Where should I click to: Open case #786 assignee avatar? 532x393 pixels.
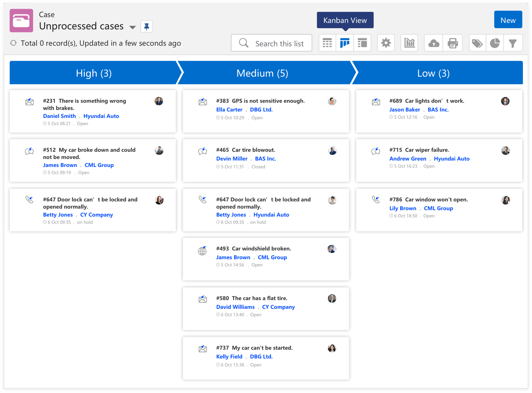(x=505, y=200)
